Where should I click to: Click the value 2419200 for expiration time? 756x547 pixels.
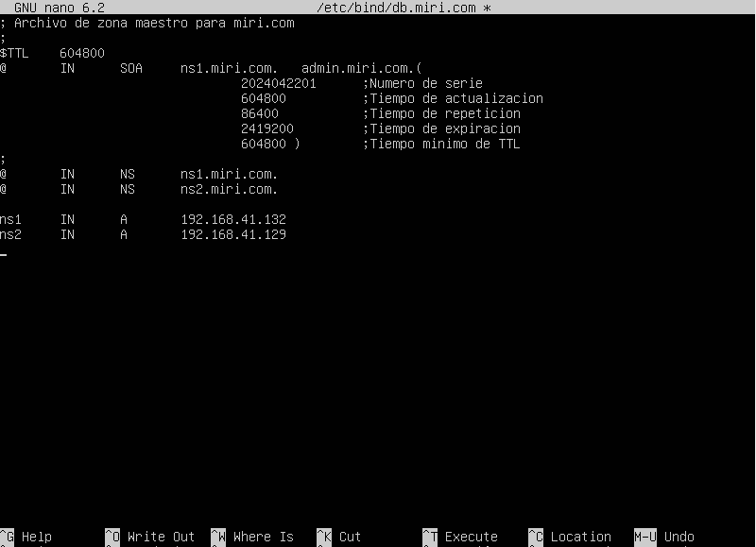tap(266, 128)
